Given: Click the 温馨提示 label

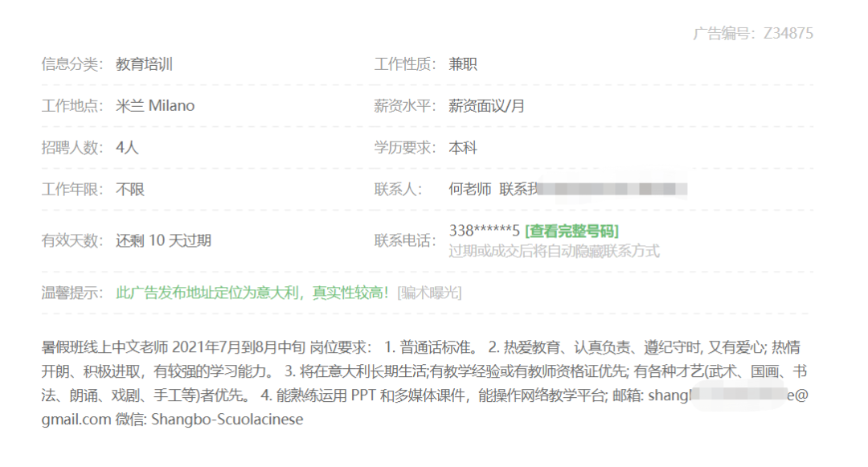Looking at the screenshot, I should (72, 292).
